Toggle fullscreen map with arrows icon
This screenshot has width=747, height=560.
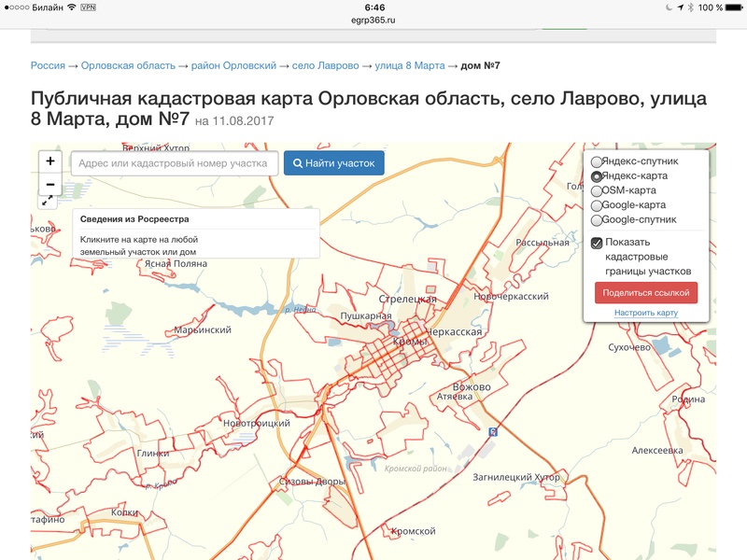[48, 202]
